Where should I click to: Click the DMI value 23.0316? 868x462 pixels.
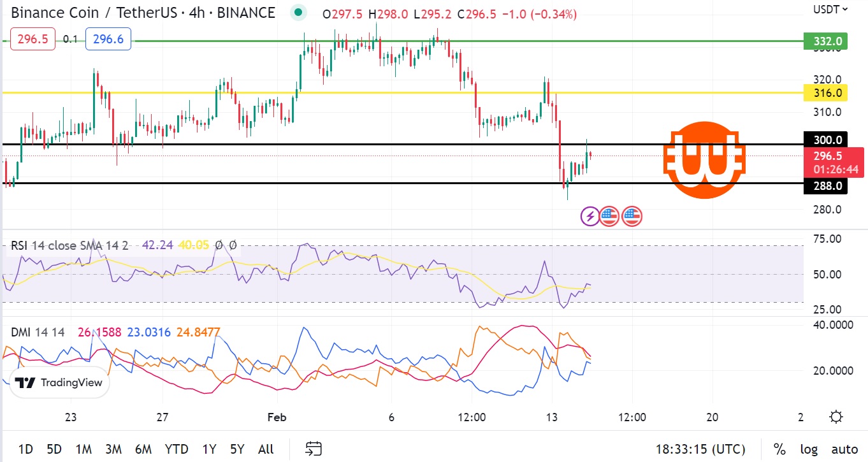tap(148, 332)
